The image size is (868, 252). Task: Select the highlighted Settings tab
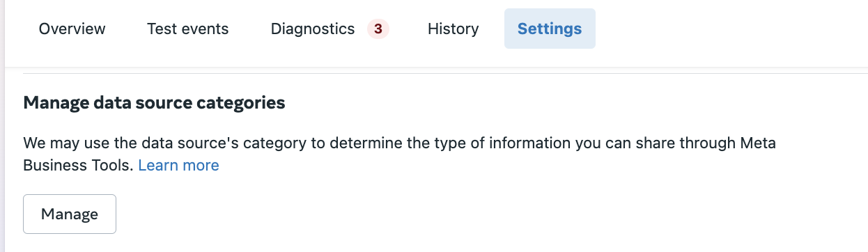tap(550, 29)
